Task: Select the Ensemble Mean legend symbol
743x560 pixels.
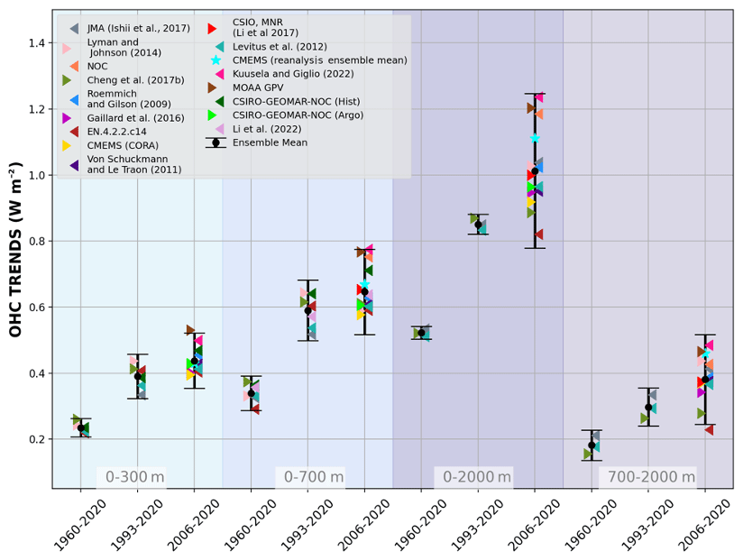Action: [x=216, y=142]
